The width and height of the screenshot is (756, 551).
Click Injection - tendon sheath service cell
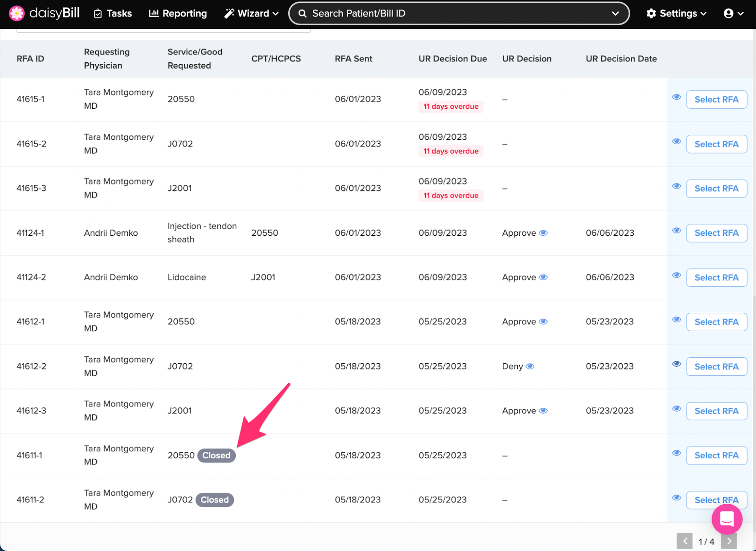[x=202, y=233]
